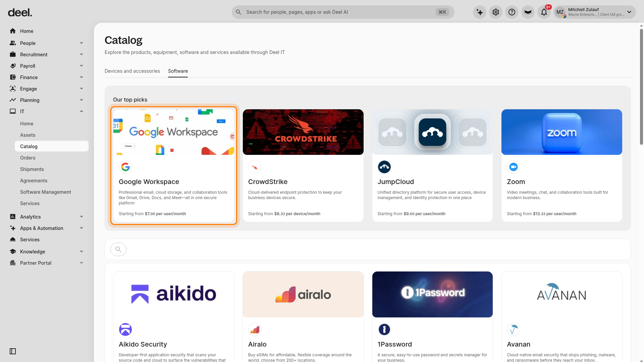Select the Software tab
This screenshot has height=362, width=644.
pos(178,71)
